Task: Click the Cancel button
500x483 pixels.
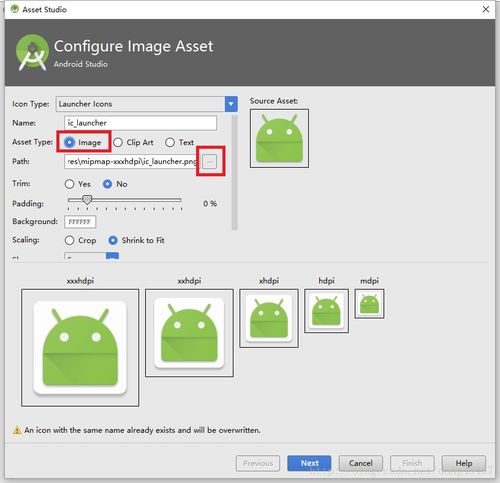Action: (x=361, y=463)
